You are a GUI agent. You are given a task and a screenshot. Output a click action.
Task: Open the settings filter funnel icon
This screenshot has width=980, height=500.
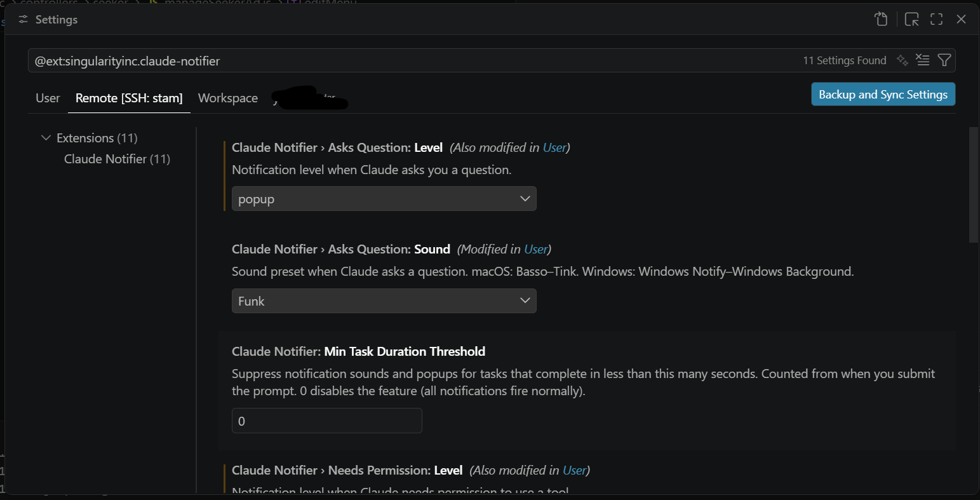[944, 60]
